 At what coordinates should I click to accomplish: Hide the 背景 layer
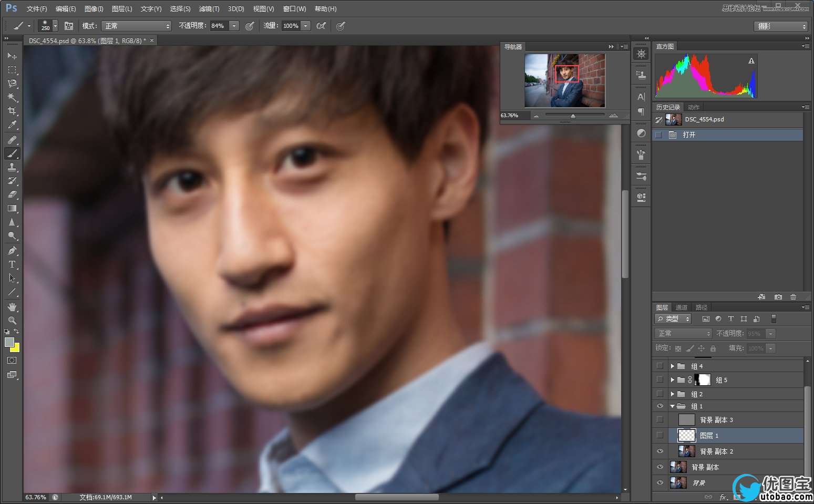(x=660, y=482)
